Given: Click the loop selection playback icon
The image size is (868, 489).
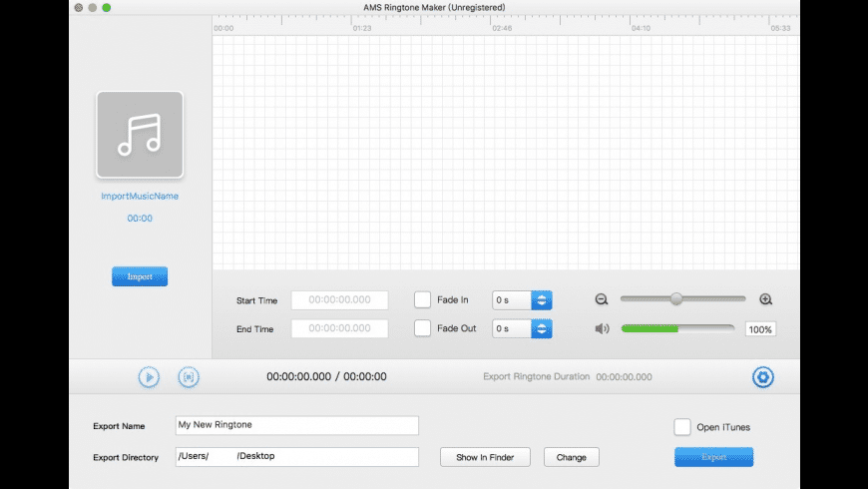Looking at the screenshot, I should [189, 377].
